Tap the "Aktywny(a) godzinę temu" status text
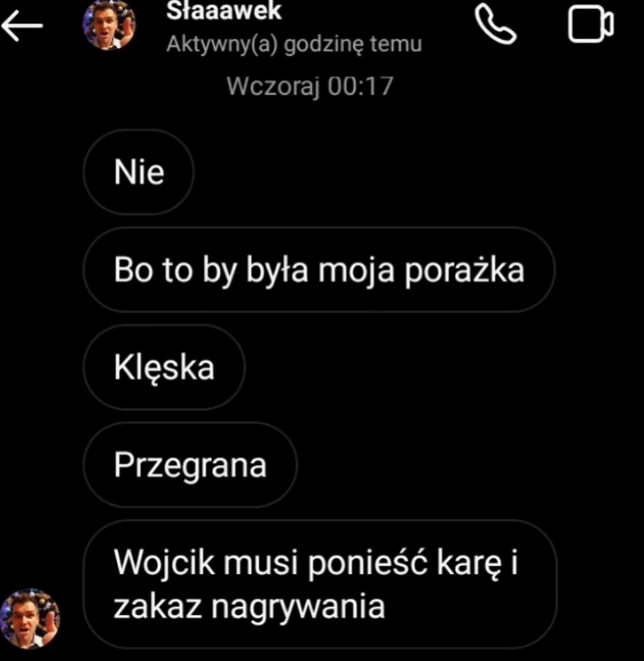Screen dimensions: 644x661 coord(294,43)
